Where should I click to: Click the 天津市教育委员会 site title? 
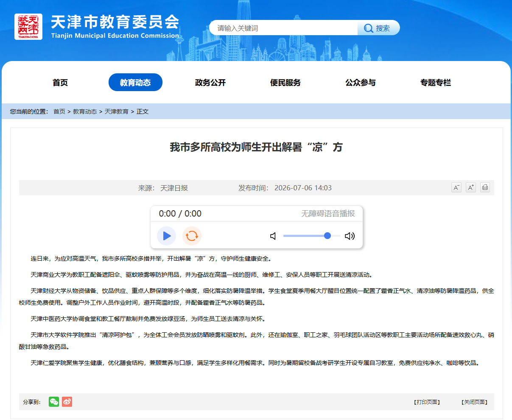pyautogui.click(x=115, y=22)
